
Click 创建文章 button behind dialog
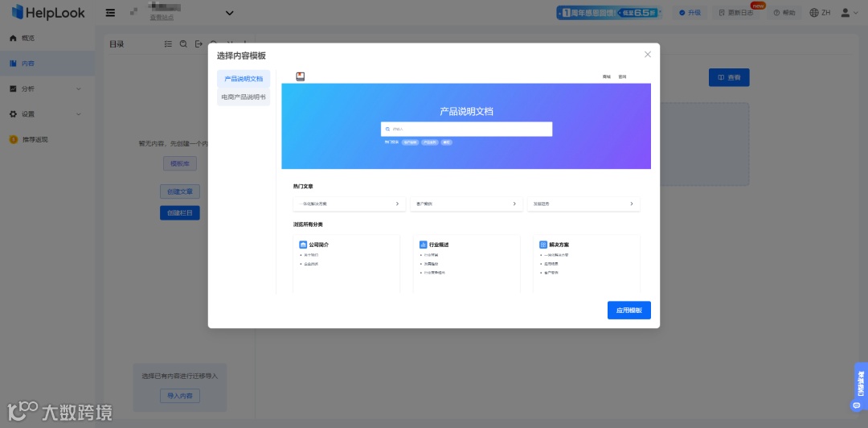pos(180,191)
